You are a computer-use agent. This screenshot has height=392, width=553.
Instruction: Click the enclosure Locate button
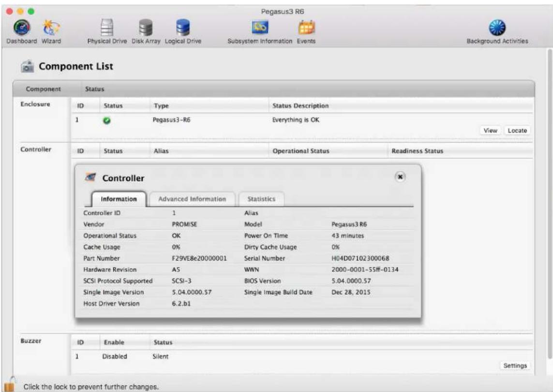click(x=517, y=131)
